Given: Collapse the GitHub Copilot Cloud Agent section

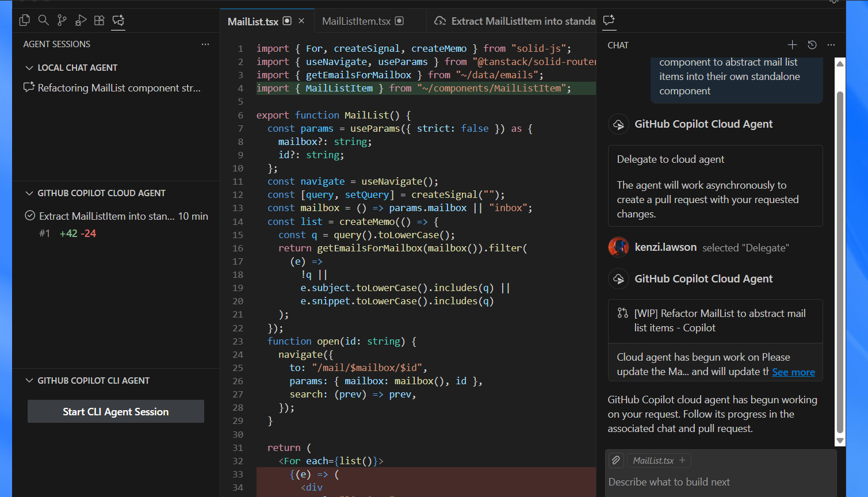Looking at the screenshot, I should point(29,193).
